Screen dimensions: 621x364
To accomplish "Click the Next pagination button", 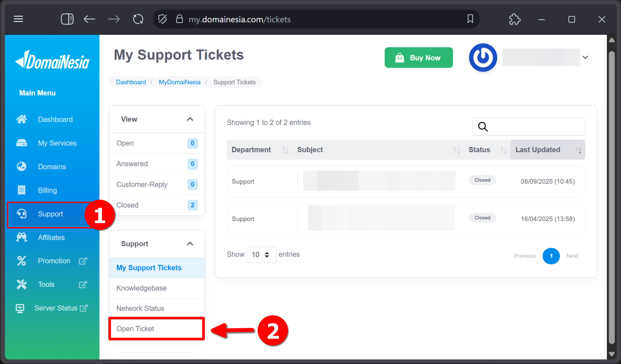I will (x=572, y=256).
